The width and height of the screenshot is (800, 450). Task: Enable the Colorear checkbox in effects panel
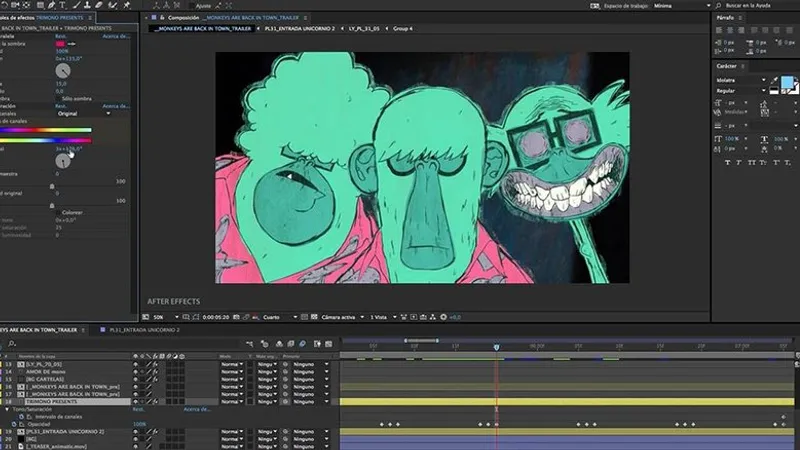(x=58, y=212)
